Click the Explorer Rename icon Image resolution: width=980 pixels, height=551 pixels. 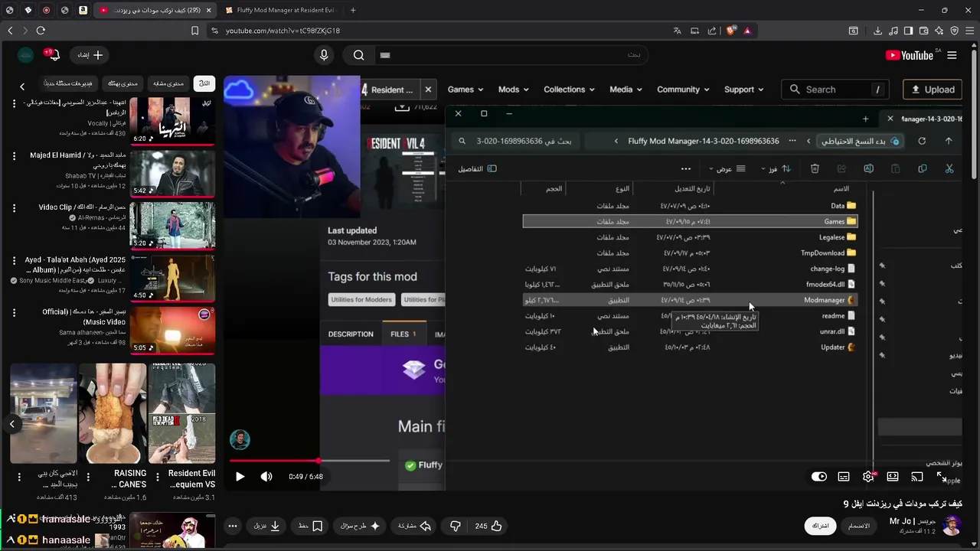coord(868,168)
